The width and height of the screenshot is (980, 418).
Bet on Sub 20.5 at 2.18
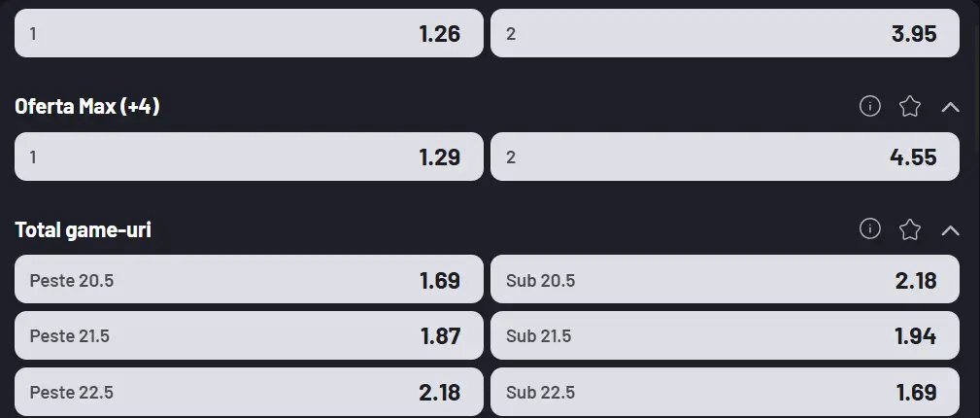(x=725, y=280)
